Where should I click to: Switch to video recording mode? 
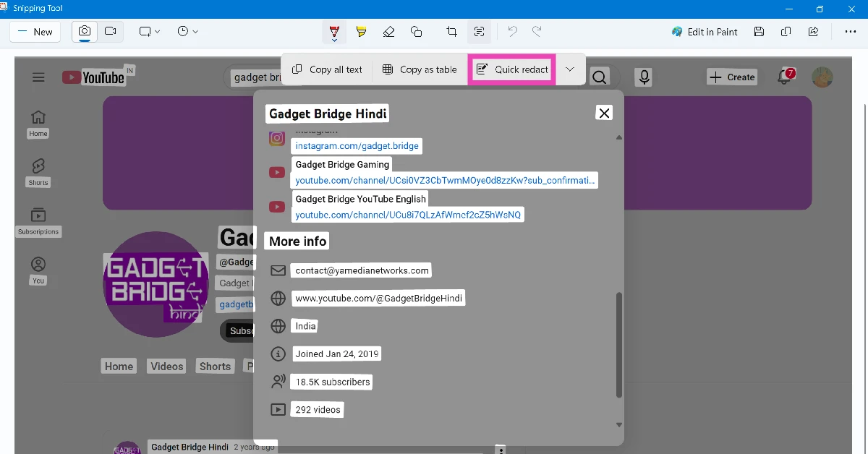(110, 32)
